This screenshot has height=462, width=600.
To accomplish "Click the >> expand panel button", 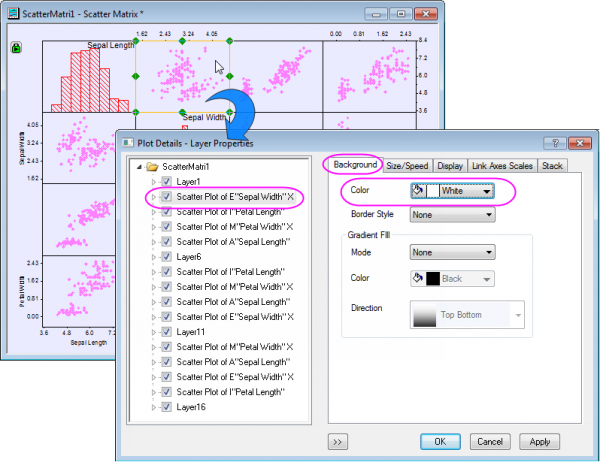I will point(338,442).
